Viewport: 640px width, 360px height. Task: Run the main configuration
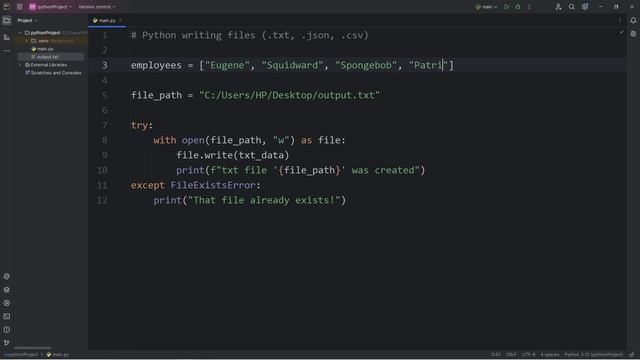(x=507, y=7)
